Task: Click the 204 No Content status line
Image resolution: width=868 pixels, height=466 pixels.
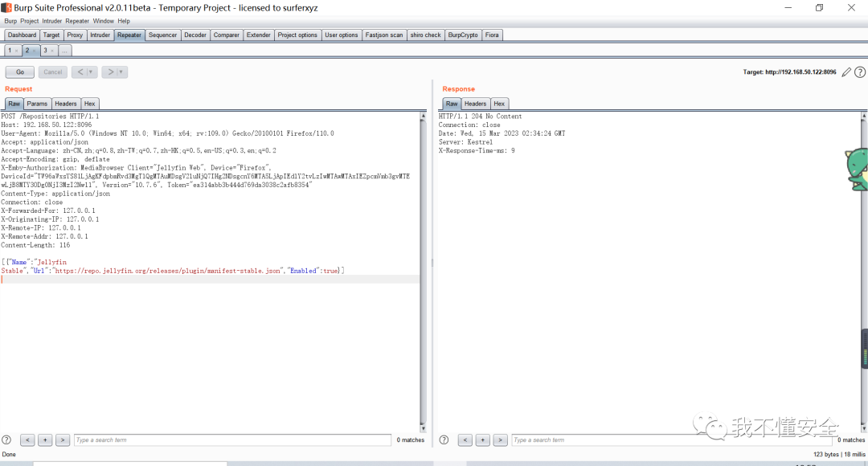Action: coord(480,117)
